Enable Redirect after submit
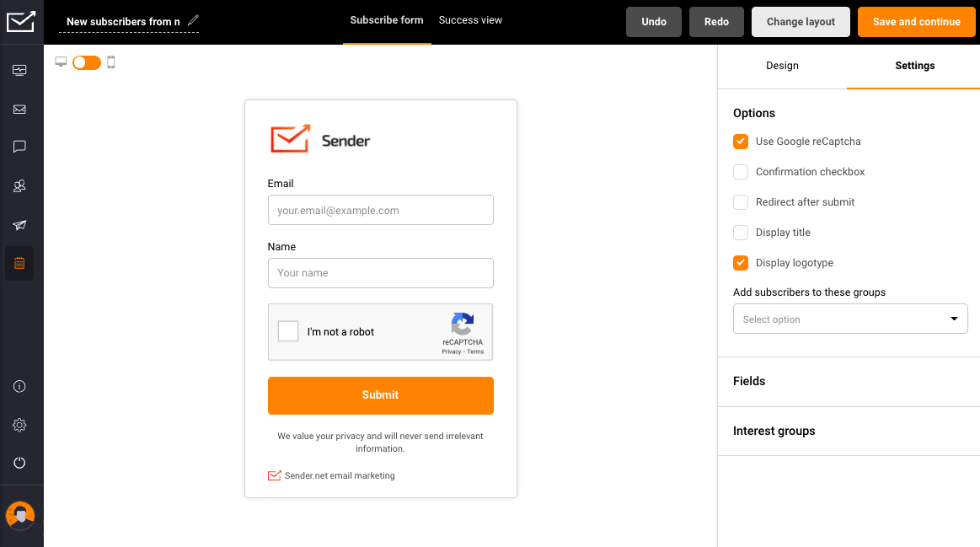The height and width of the screenshot is (547, 980). (x=741, y=202)
